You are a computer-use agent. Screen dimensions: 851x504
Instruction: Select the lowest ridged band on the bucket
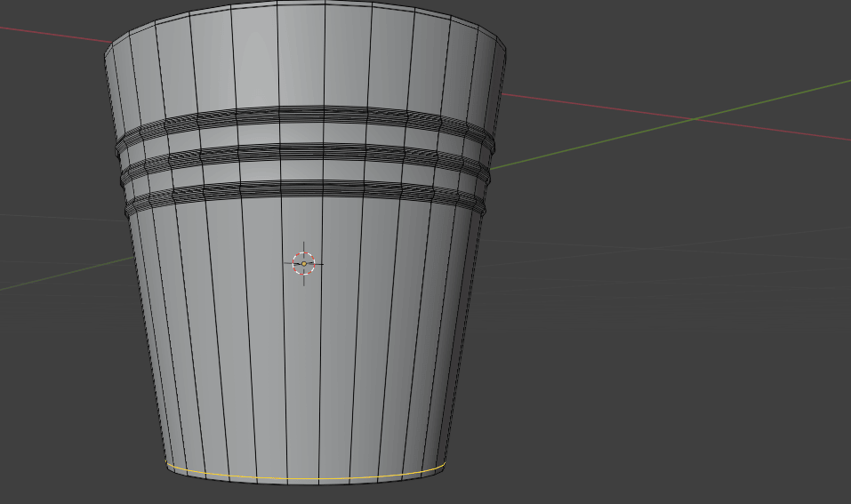(x=302, y=189)
